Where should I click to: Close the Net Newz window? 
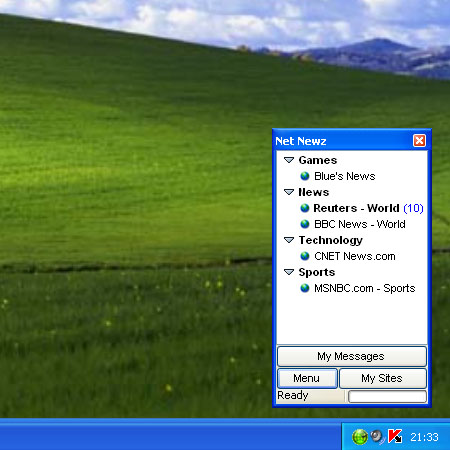(419, 141)
